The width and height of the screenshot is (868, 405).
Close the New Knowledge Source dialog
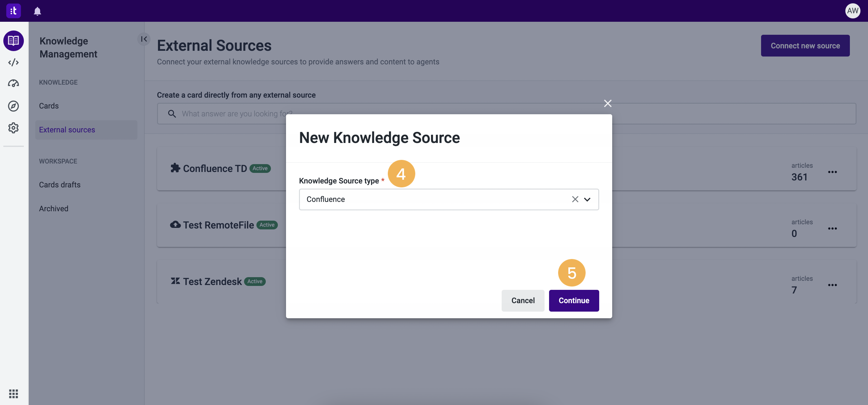click(608, 103)
